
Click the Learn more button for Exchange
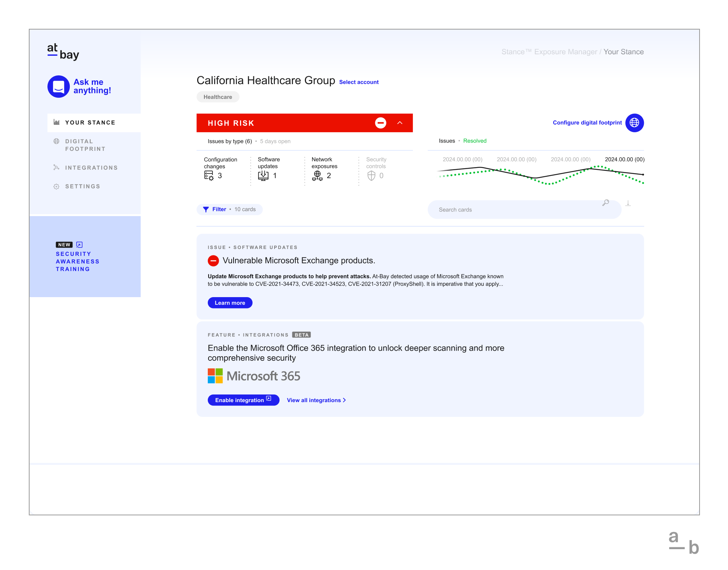[230, 302]
